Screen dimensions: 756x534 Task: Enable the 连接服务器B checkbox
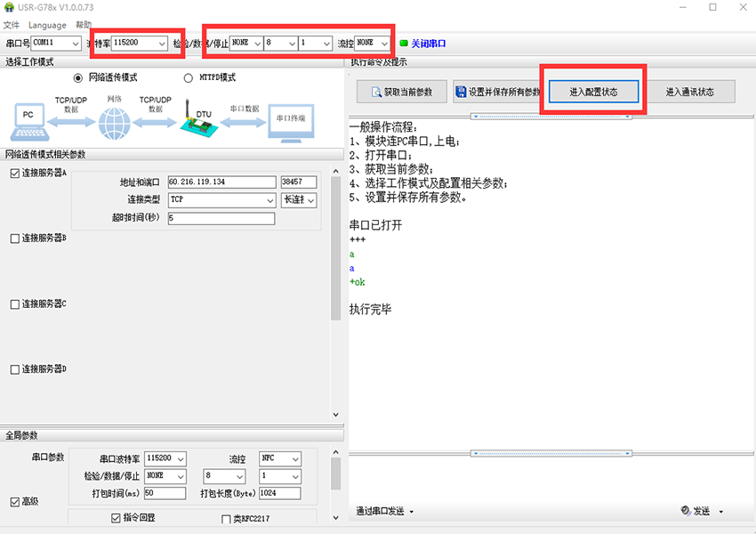click(x=14, y=239)
